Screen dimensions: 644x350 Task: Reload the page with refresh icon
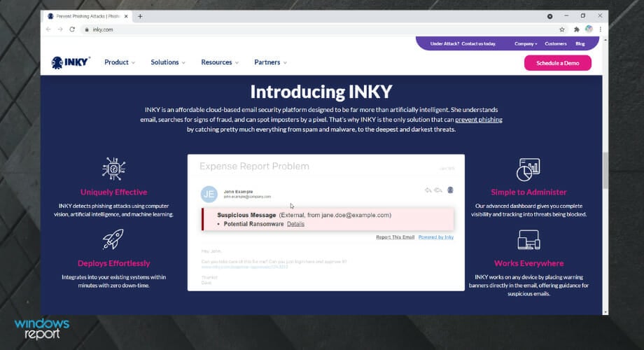click(72, 29)
